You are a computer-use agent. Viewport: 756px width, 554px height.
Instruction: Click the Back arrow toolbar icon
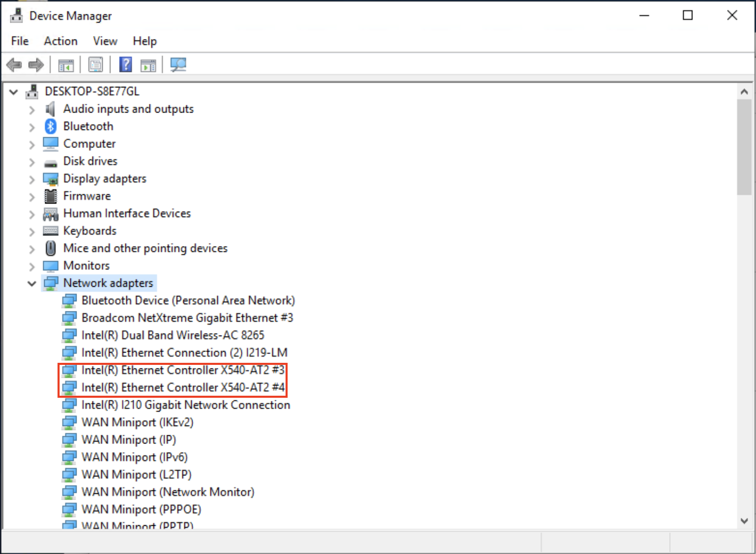point(14,65)
